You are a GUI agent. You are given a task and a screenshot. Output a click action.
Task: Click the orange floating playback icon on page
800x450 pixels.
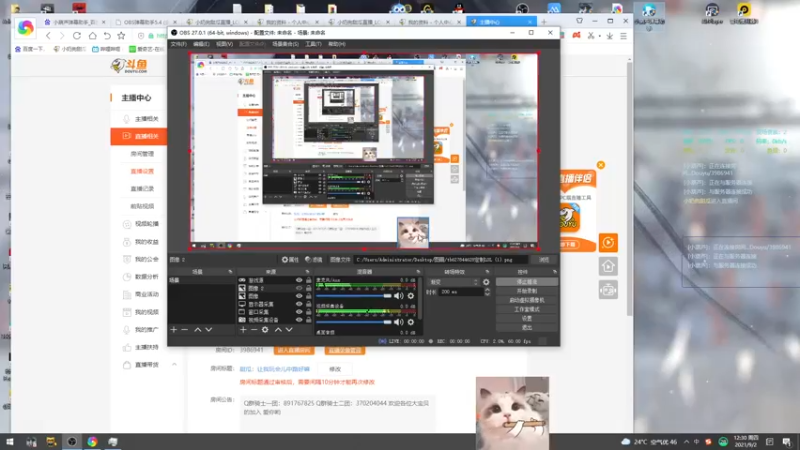tap(608, 243)
